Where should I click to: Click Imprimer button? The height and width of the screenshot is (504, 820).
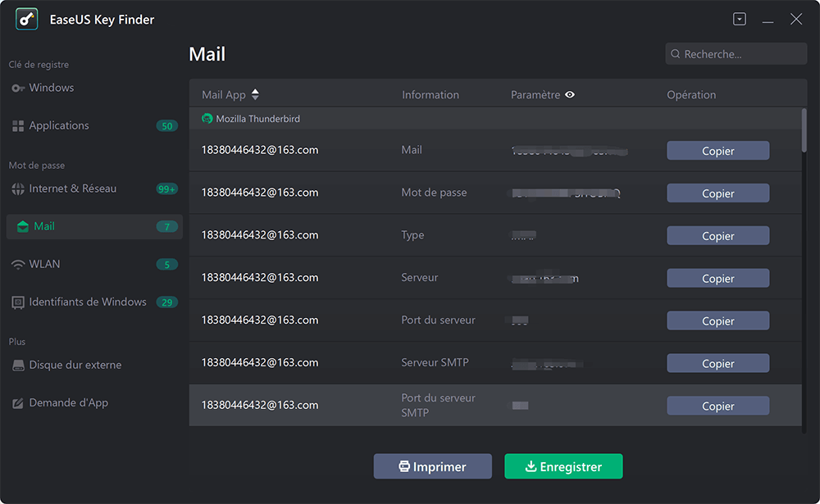(432, 466)
